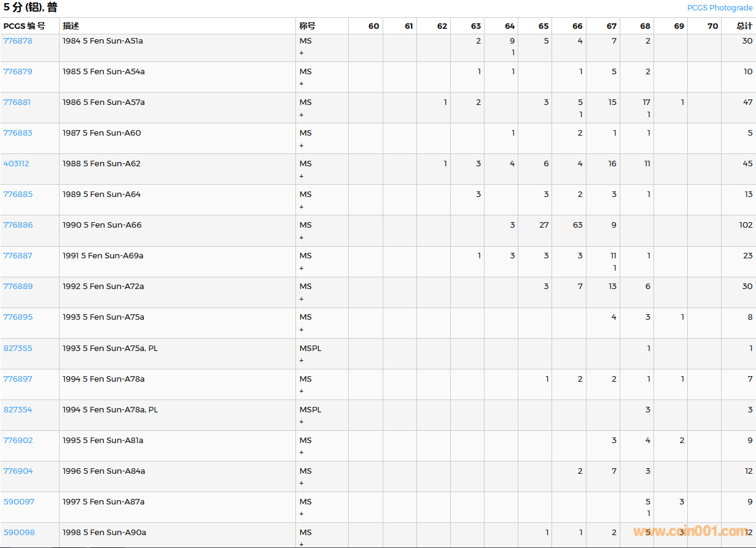Open PCGS number 776878 link
Image resolution: width=756 pixels, height=548 pixels.
[18, 41]
